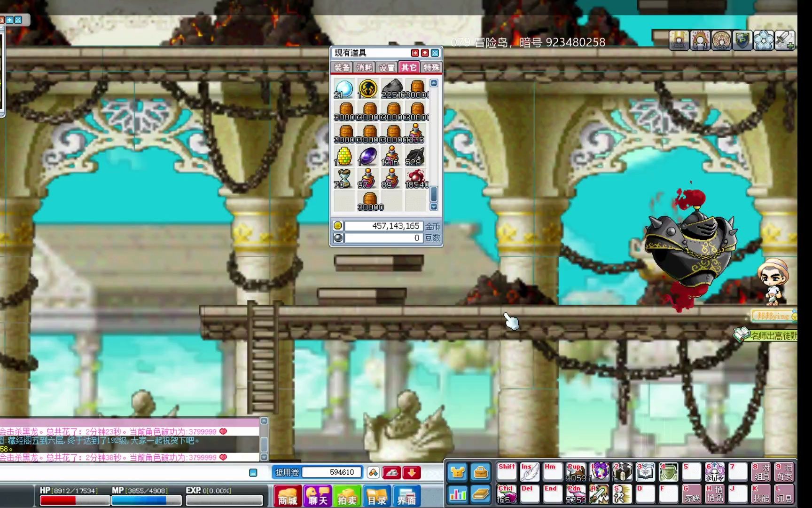Switch to the 设置 (Setup) inventory tab
The width and height of the screenshot is (812, 508).
click(x=387, y=67)
